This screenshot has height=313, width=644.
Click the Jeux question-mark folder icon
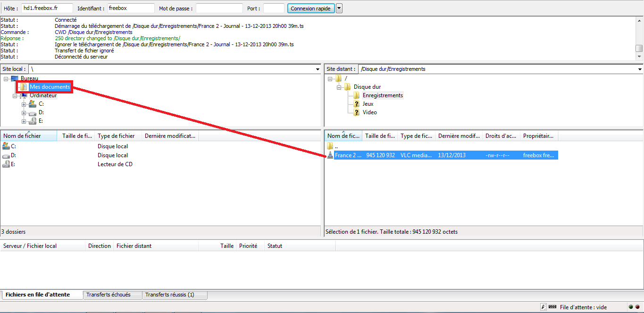tap(357, 104)
